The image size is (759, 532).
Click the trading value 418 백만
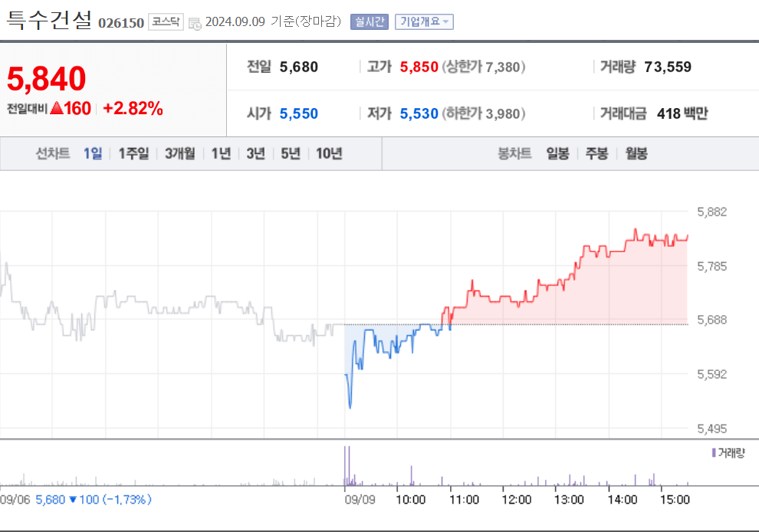(x=682, y=113)
